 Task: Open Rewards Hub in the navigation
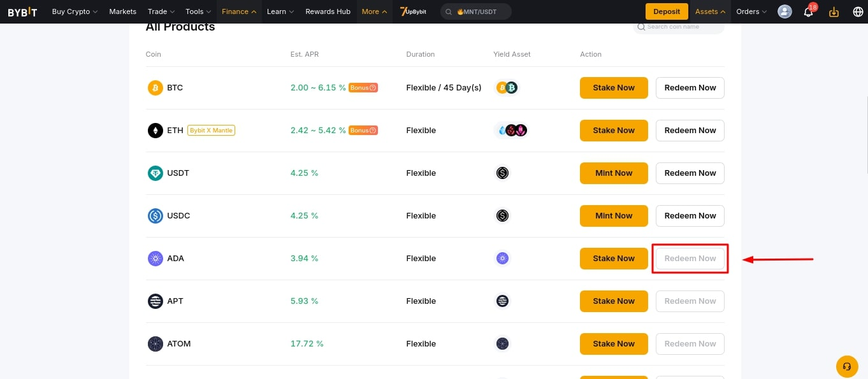tap(328, 11)
